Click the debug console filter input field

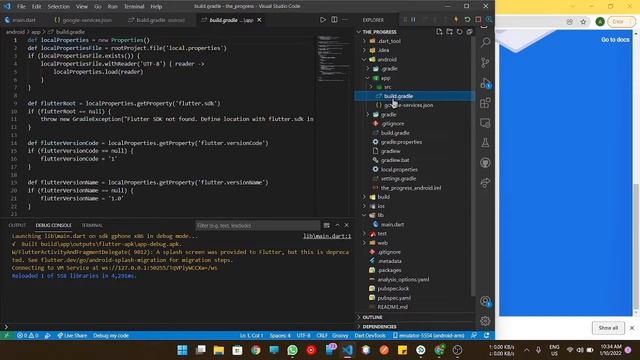point(257,225)
